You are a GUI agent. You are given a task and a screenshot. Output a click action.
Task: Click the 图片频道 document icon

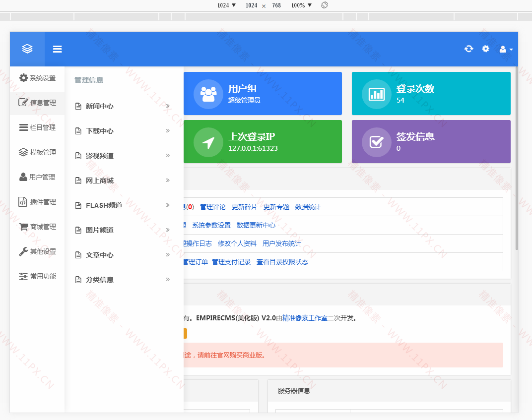[x=78, y=230]
